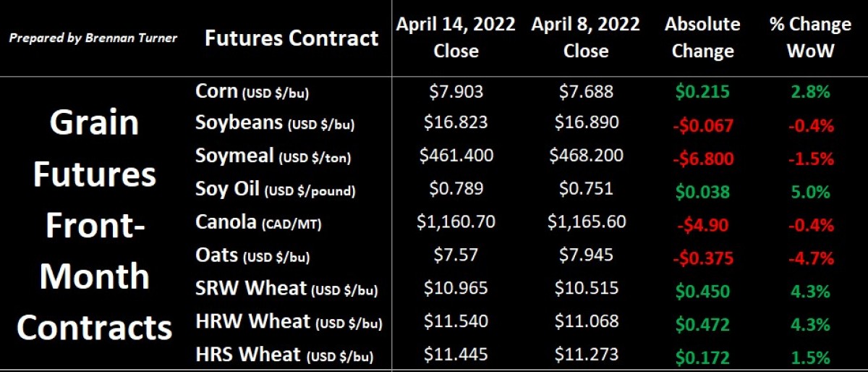
Task: Select Oats $7.57 closing price
Action: coord(456,255)
